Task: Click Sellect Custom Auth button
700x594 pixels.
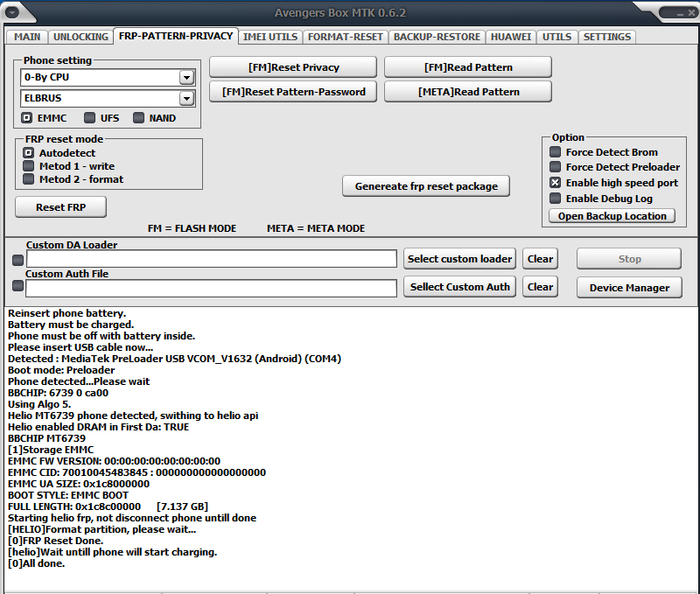Action: pyautogui.click(x=460, y=287)
